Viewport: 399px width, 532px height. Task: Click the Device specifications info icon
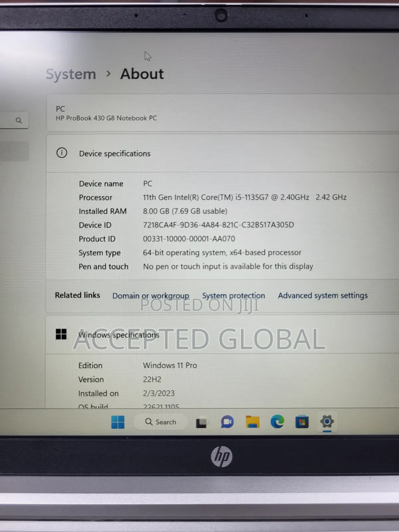(62, 153)
